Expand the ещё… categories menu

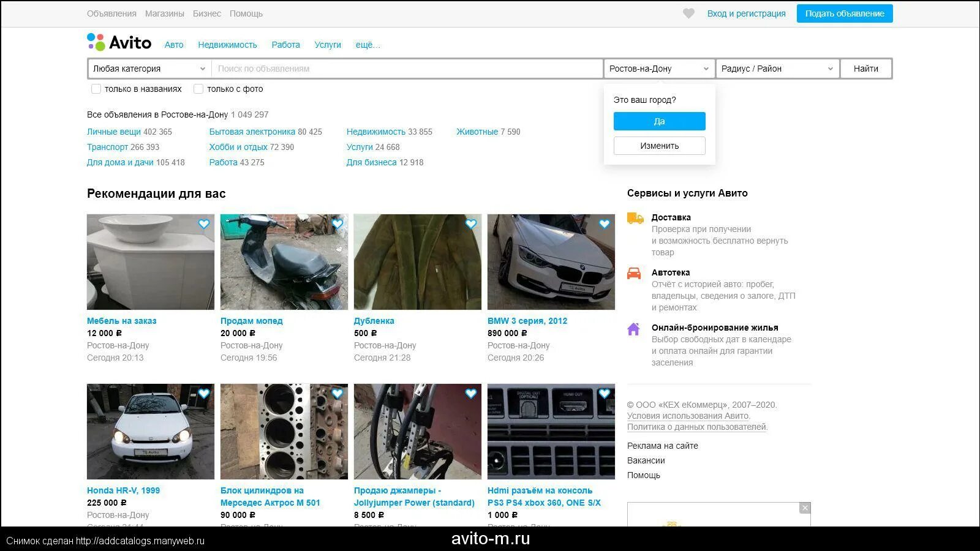coord(367,45)
